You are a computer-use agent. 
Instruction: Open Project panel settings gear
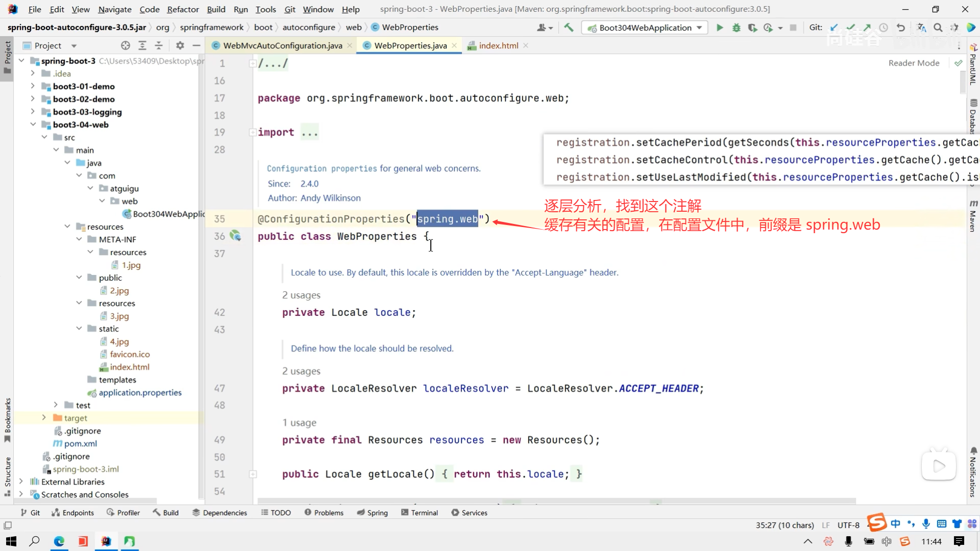pos(180,45)
